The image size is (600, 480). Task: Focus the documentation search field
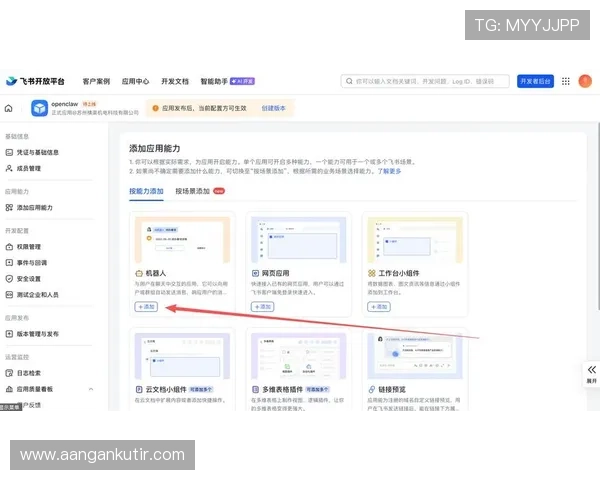[x=425, y=81]
